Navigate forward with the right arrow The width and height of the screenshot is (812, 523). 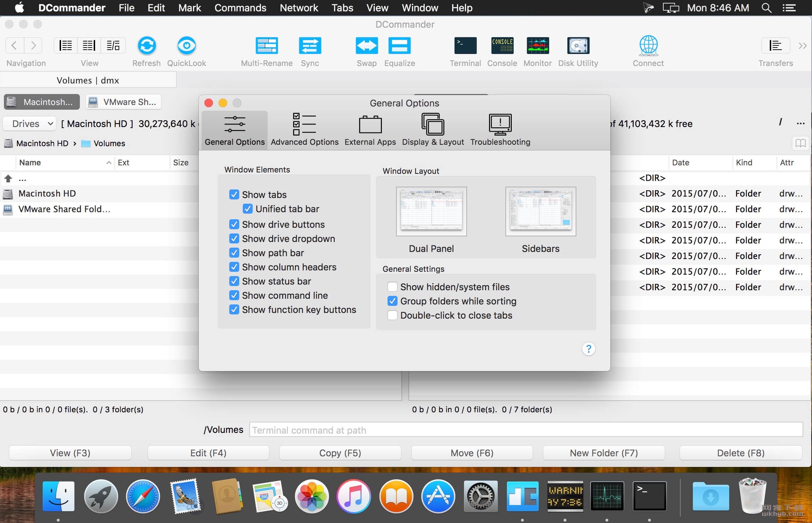33,45
